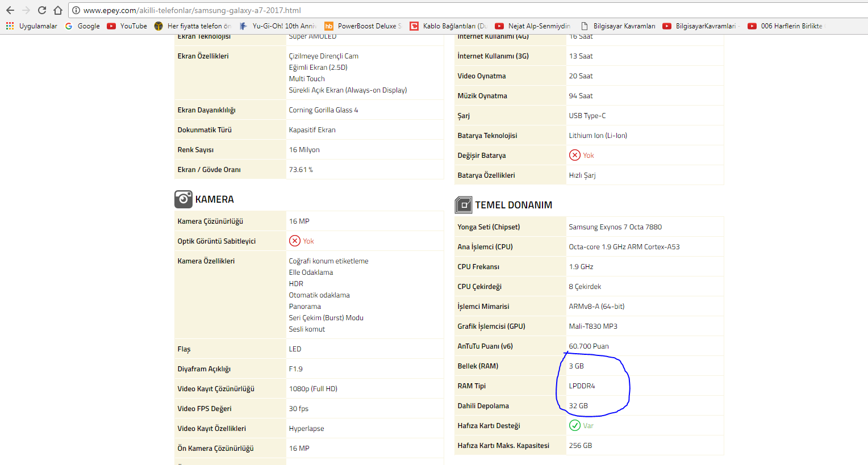Click the 'Hyperlapse' video feature value

point(307,429)
